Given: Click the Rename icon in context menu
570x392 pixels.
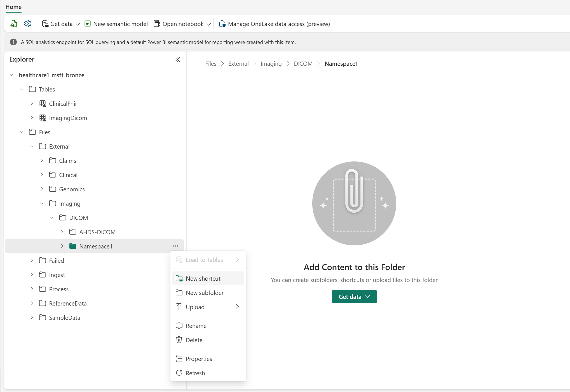Looking at the screenshot, I should click(179, 326).
